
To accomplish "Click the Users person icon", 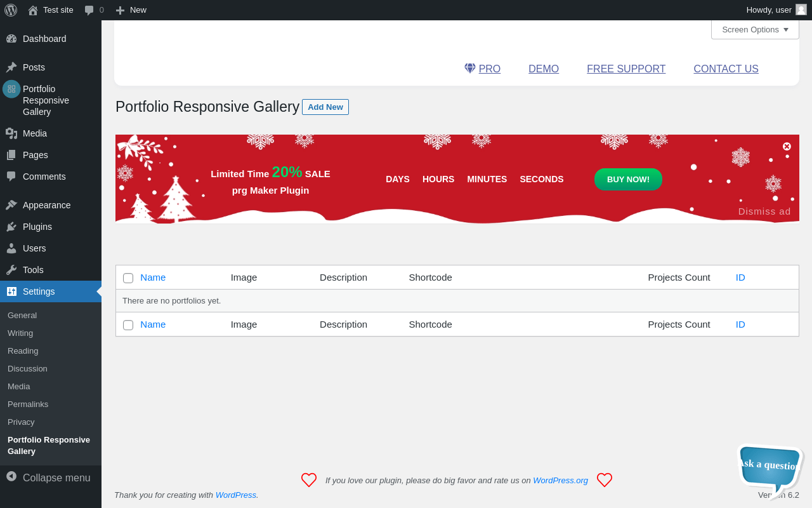I will [x=11, y=248].
